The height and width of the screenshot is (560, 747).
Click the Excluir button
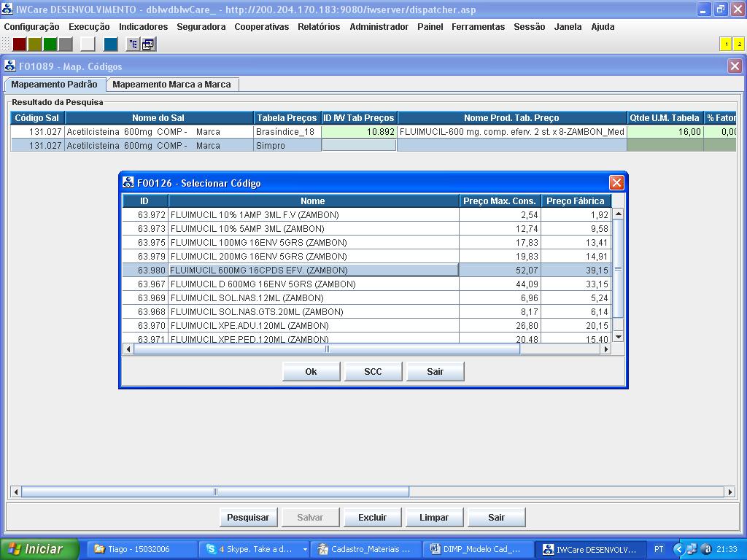click(373, 517)
